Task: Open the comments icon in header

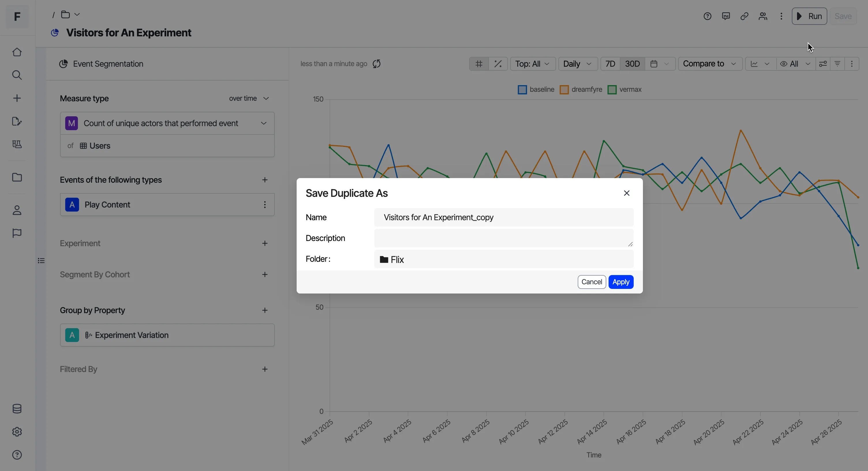Action: (726, 16)
